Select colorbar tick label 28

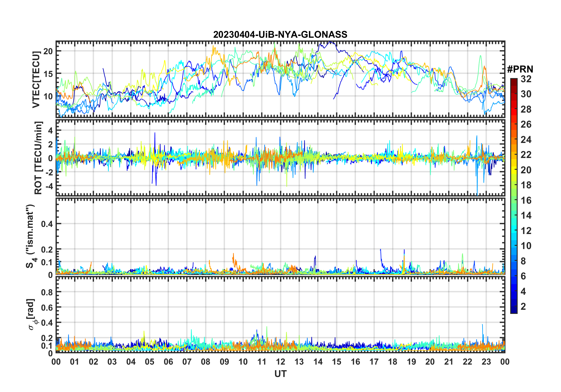(526, 109)
